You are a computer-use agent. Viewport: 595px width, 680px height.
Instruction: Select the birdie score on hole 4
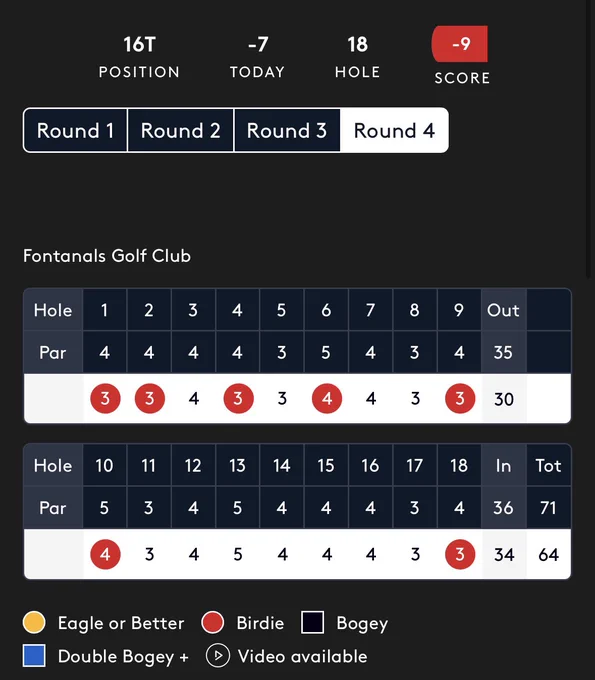click(239, 398)
